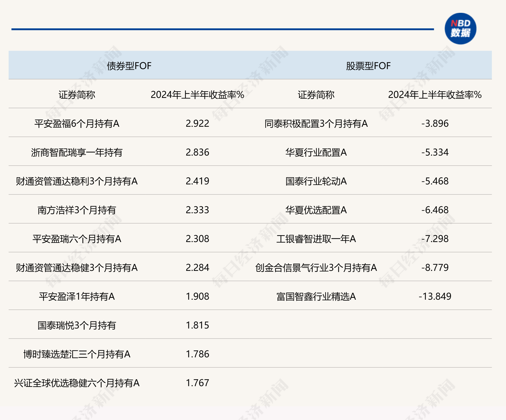Image resolution: width=506 pixels, height=420 pixels.
Task: Select 华夏行业配置A fund name
Action: [x=316, y=152]
